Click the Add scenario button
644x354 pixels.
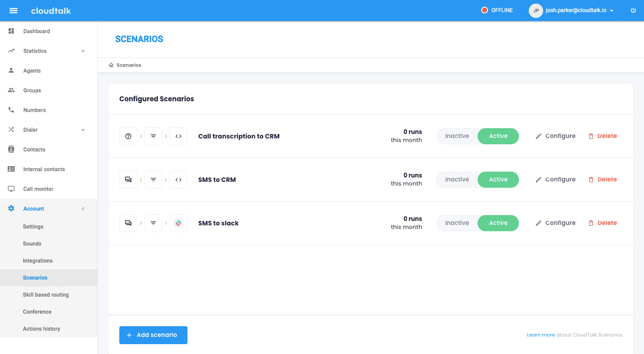tap(153, 335)
